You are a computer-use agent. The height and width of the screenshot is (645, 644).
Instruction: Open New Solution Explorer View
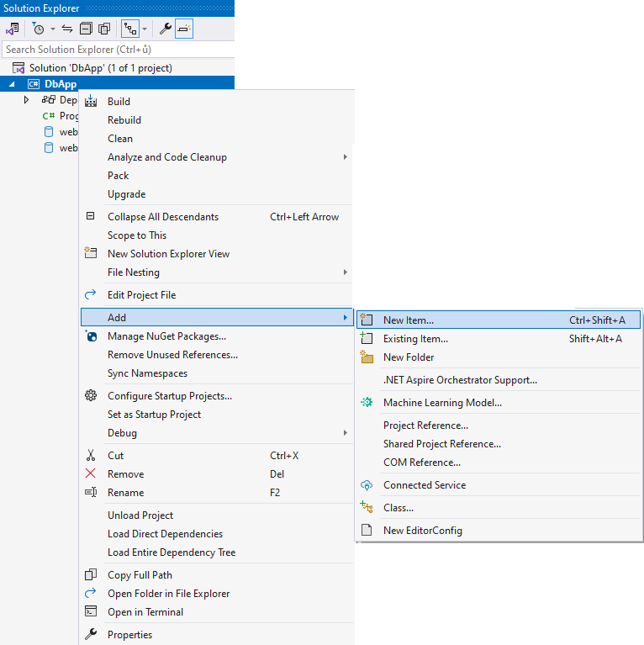click(x=217, y=254)
